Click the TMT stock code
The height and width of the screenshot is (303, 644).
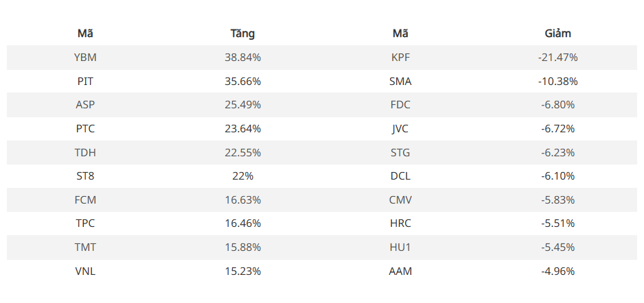click(85, 247)
